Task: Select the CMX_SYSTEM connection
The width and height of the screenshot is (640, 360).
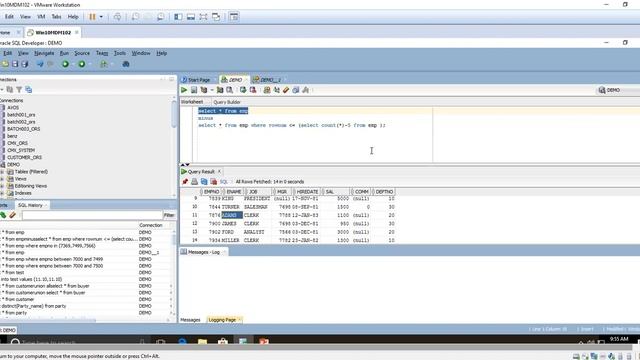Action: pyautogui.click(x=21, y=150)
